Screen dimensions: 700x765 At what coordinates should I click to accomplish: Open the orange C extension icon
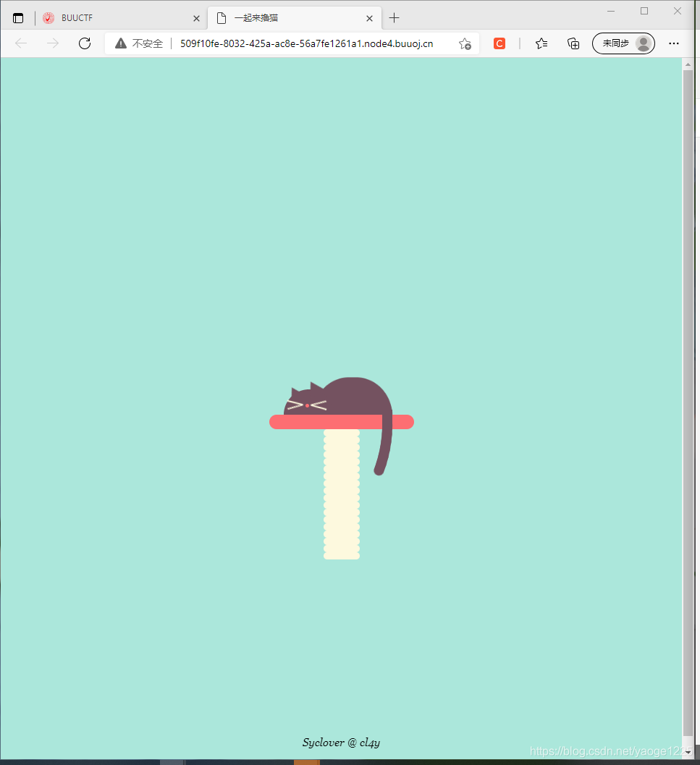499,43
